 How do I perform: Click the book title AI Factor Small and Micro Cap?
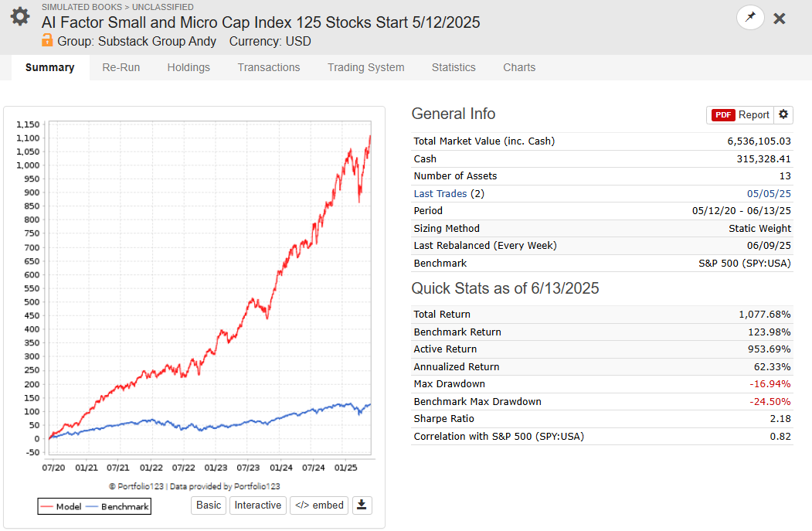pyautogui.click(x=260, y=22)
